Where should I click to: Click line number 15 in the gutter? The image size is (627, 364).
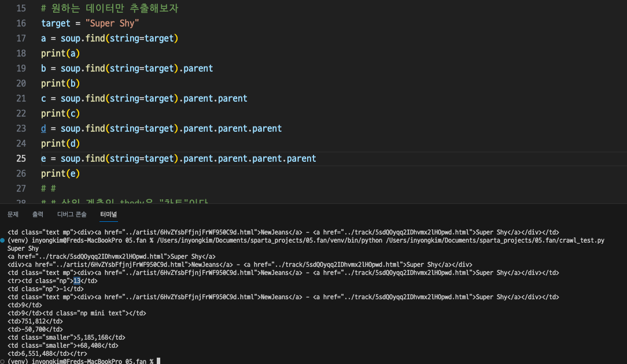coord(21,9)
